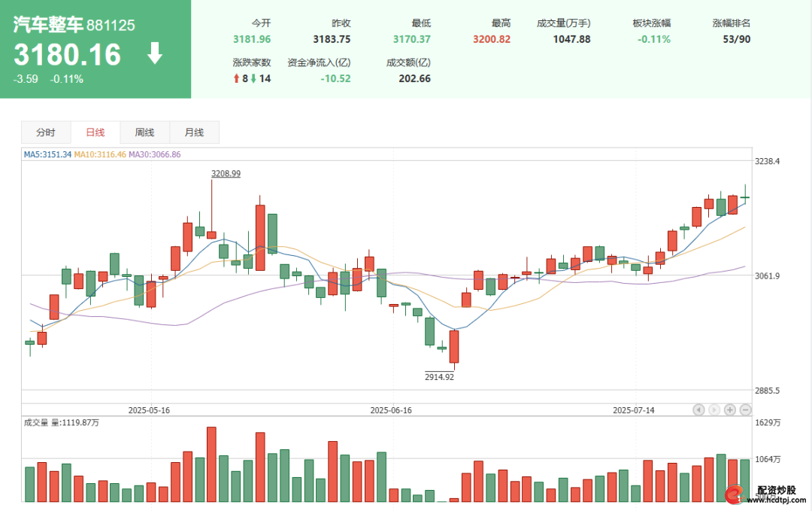
Task: Click the 3238.4 price axis label
Action: [x=767, y=161]
